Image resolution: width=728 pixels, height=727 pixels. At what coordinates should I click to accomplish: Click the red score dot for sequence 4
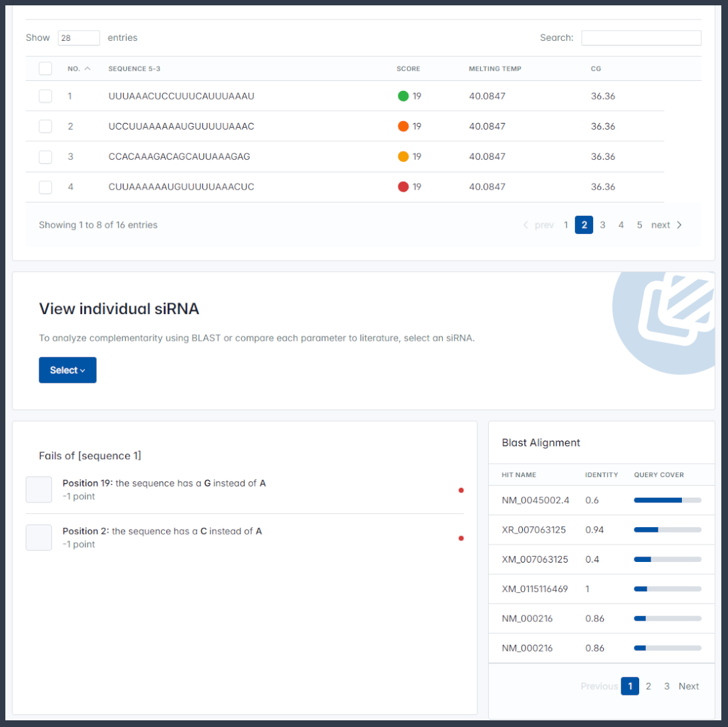(x=403, y=187)
